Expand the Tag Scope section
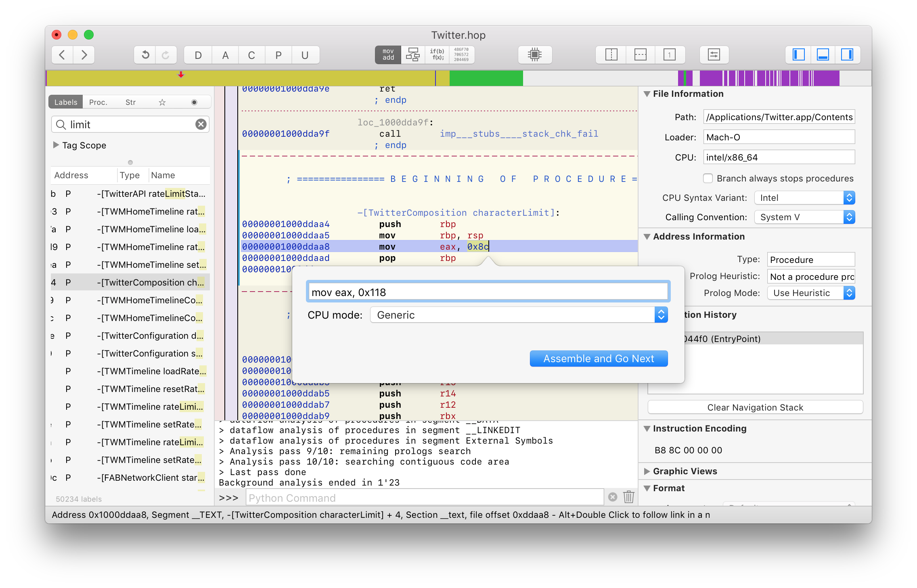Image resolution: width=917 pixels, height=588 pixels. 56,145
